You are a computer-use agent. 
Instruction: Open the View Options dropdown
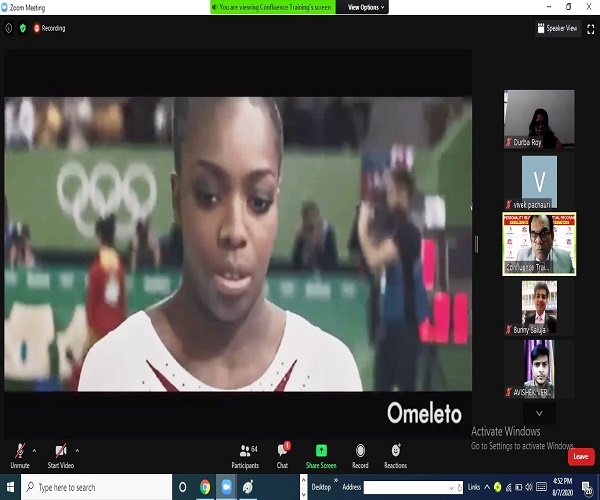(x=365, y=7)
